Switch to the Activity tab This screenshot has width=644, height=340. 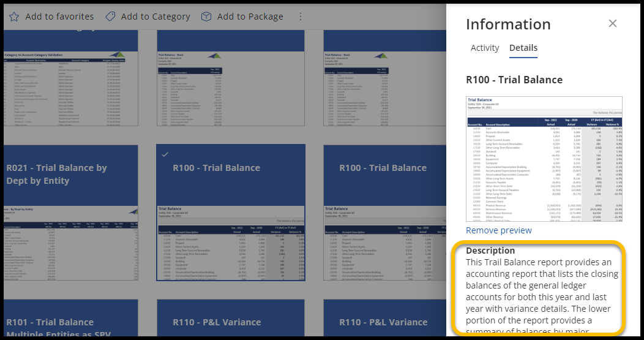tap(485, 48)
